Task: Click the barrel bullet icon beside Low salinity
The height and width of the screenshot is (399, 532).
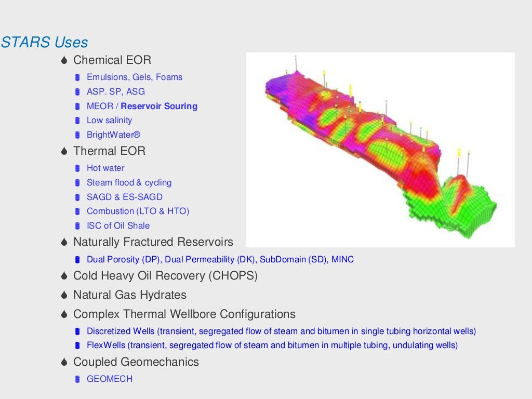Action: point(77,121)
